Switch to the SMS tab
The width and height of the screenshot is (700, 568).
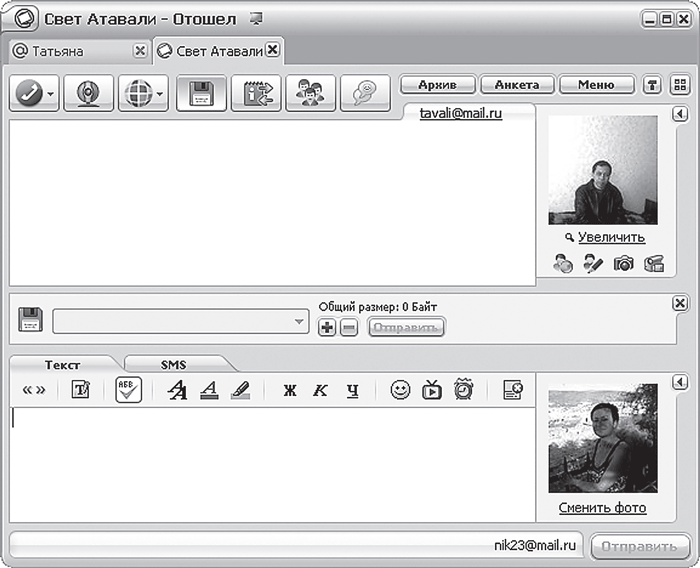pos(173,365)
